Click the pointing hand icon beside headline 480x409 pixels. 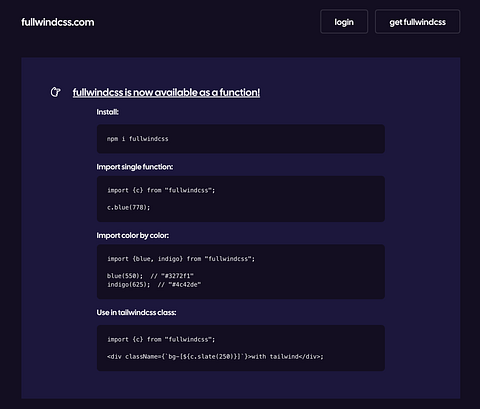click(x=55, y=92)
